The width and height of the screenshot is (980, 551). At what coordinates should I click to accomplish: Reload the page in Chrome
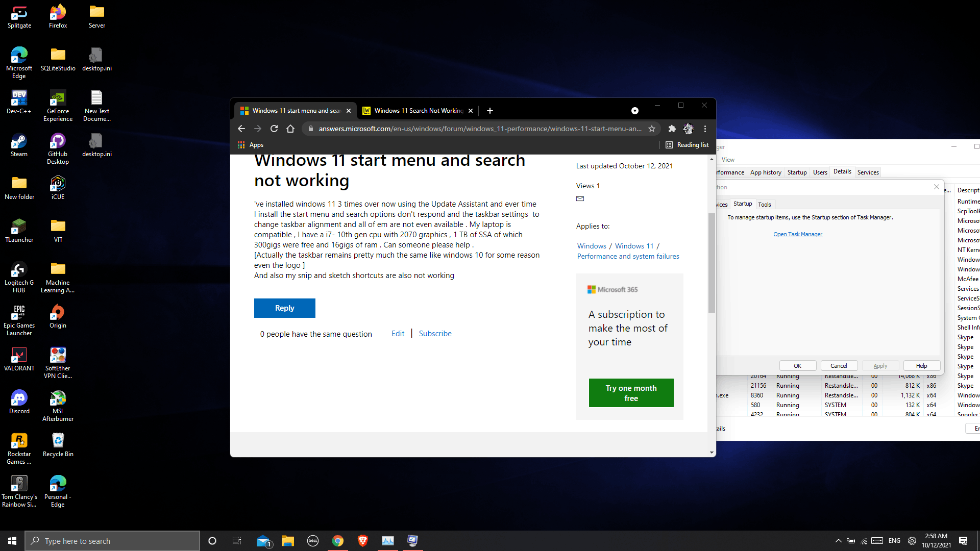[274, 129]
